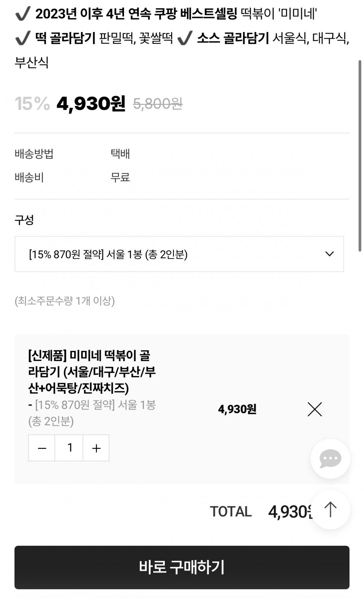
Task: Decrease quantity with the minus button
Action: (42, 448)
